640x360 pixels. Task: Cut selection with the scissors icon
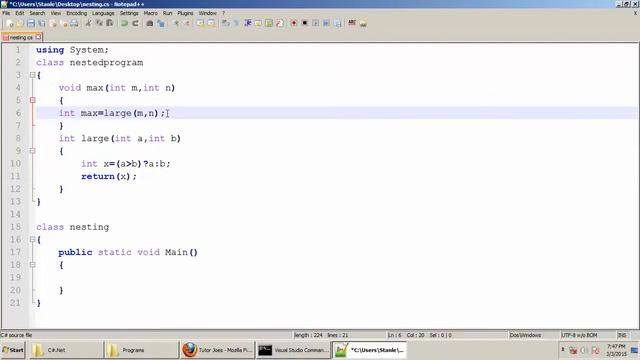pos(88,23)
